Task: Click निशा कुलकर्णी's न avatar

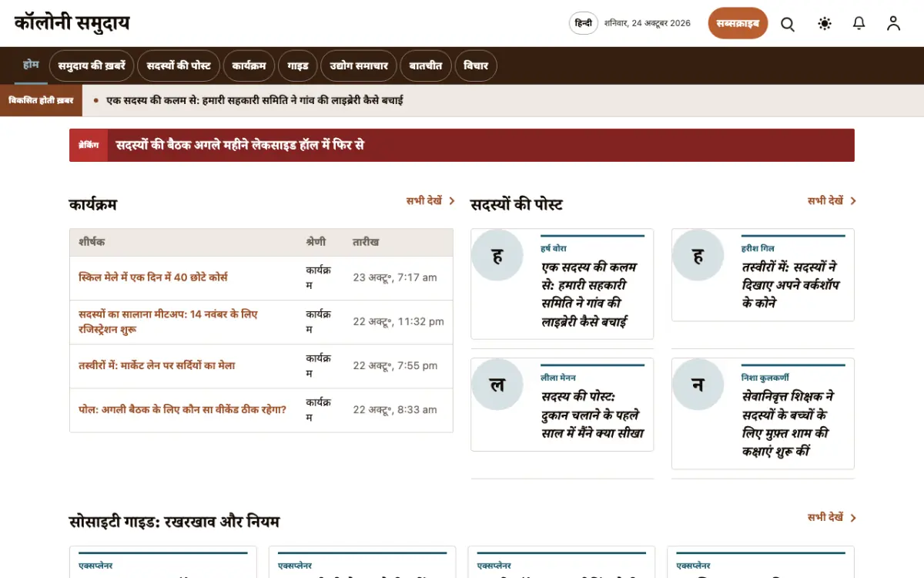Action: tap(698, 384)
